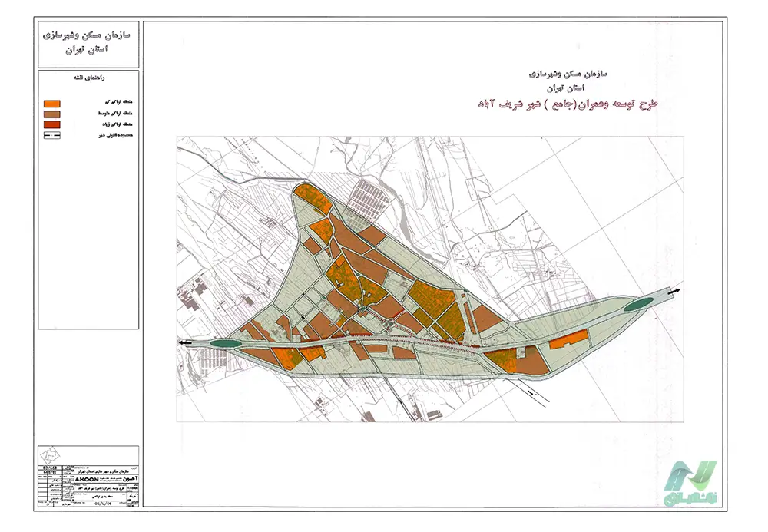Image resolution: width=768 pixels, height=532 pixels.
Task: Click the black arrow at the road's west end
Action: [x=183, y=343]
